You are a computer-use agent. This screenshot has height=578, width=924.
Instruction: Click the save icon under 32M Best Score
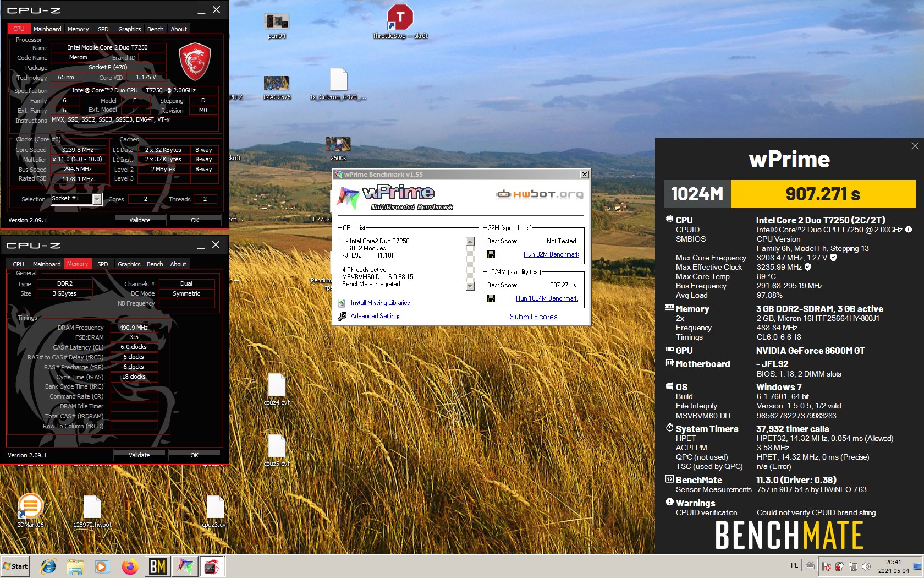491,254
